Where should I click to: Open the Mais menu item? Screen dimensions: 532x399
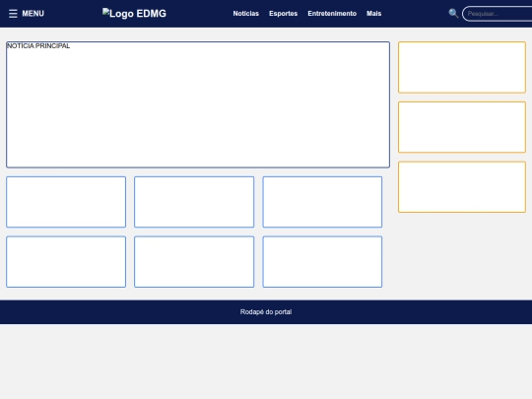click(x=374, y=14)
